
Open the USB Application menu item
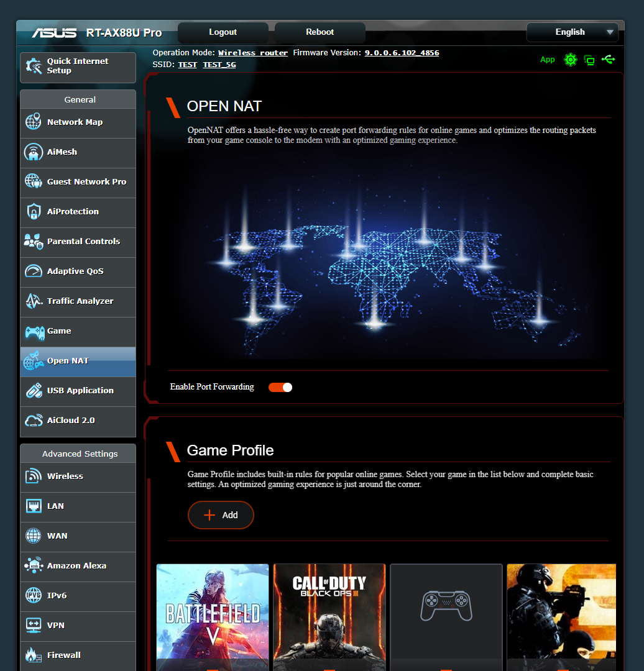tap(78, 391)
